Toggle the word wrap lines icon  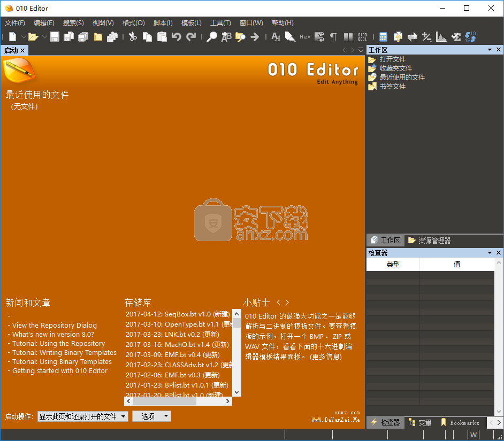pos(319,37)
